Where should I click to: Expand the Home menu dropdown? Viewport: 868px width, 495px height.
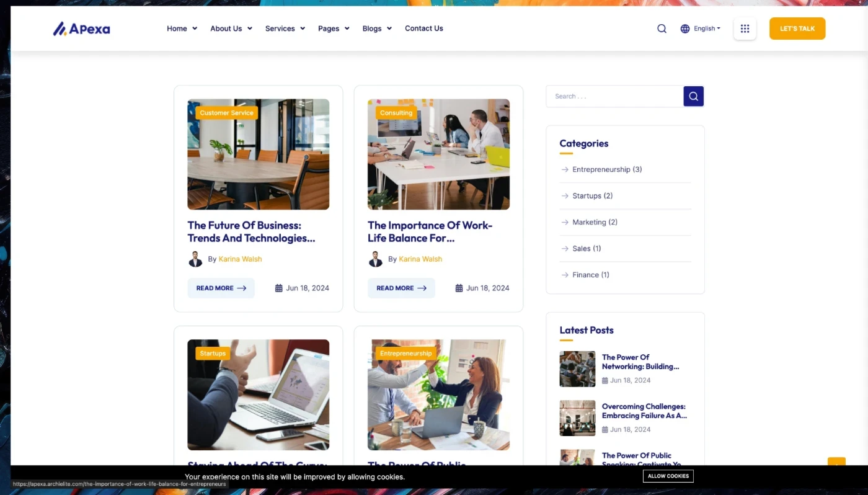point(182,29)
